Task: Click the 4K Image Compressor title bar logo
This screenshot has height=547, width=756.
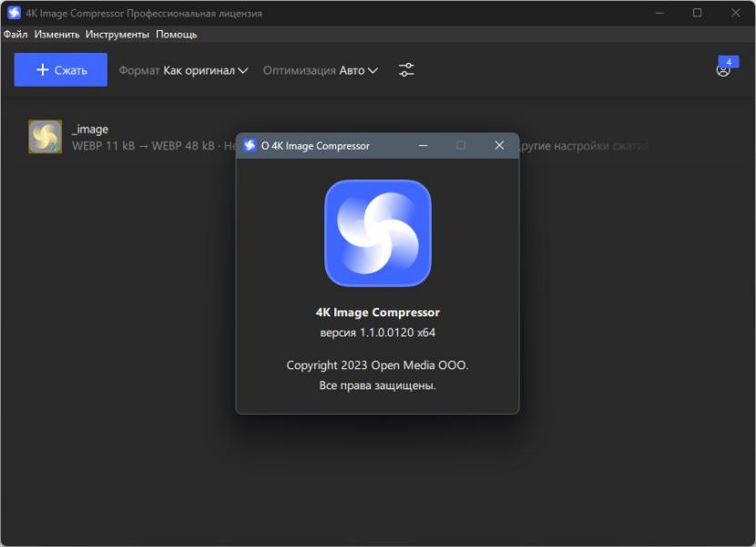Action: tap(14, 13)
